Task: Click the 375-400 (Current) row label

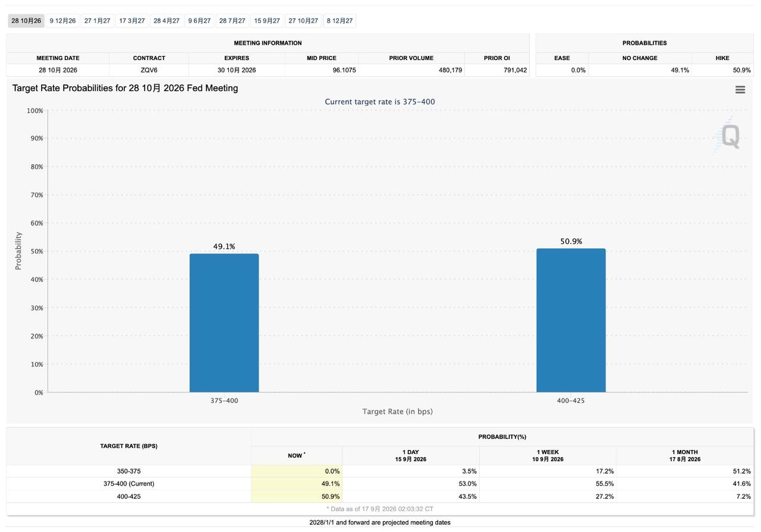Action: click(129, 484)
